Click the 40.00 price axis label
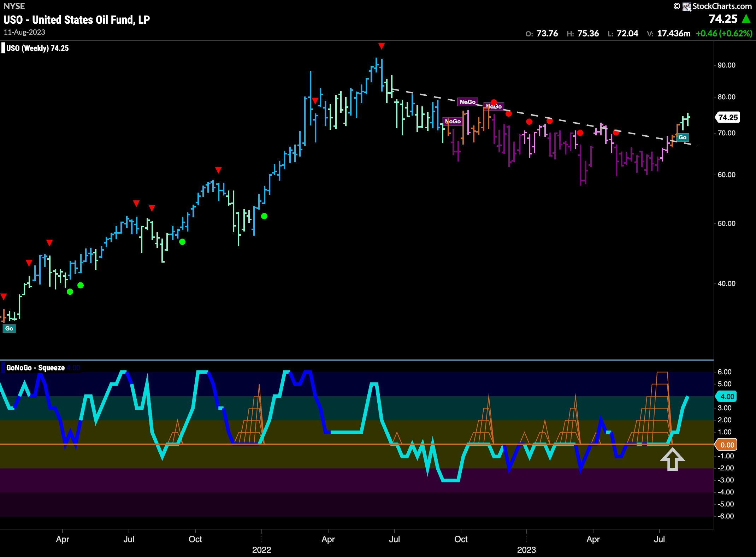 (x=727, y=283)
